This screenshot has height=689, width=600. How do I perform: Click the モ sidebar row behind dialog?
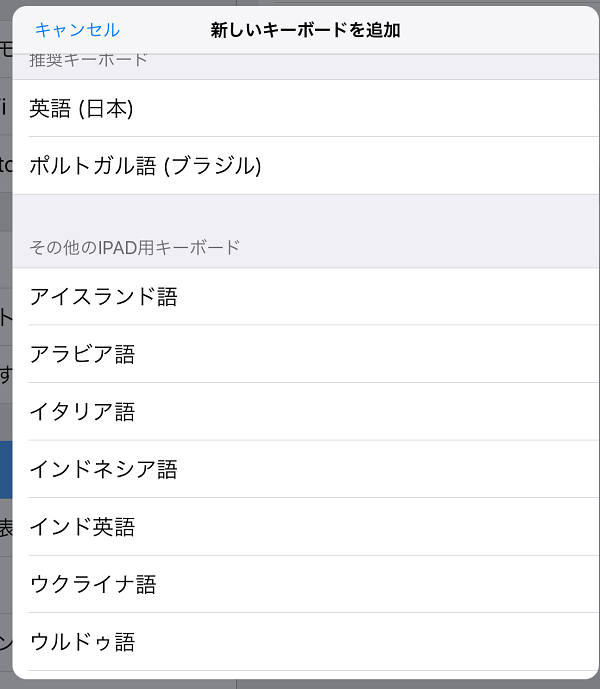[x=6, y=49]
